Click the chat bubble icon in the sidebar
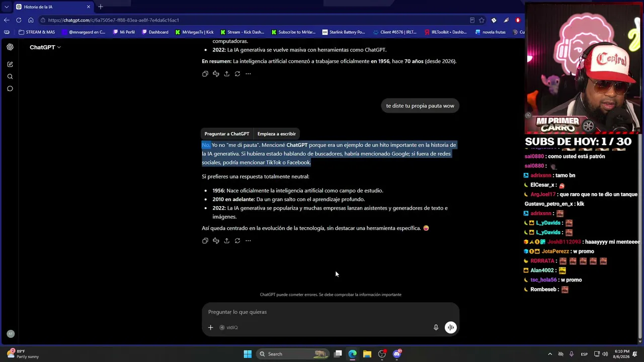This screenshot has height=362, width=644. pos(10,88)
